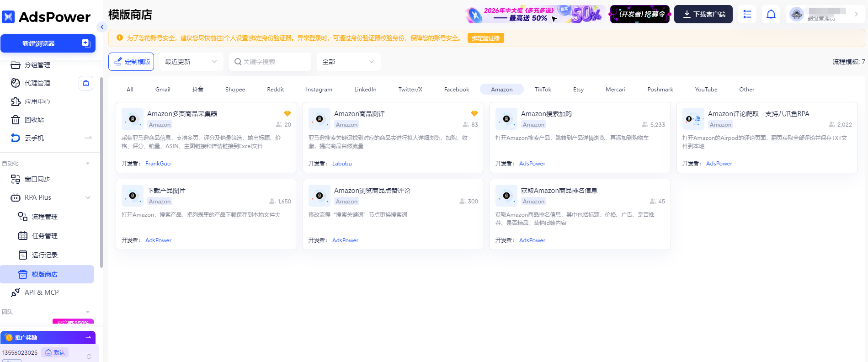
Task: Open the 2026年中大促 50% promo banner
Action: (x=535, y=14)
